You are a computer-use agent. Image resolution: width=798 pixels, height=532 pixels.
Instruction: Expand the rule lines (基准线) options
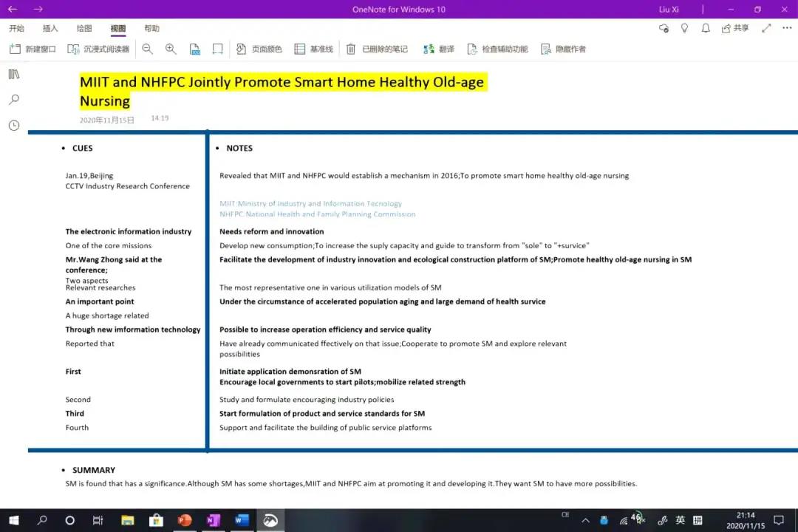point(314,49)
